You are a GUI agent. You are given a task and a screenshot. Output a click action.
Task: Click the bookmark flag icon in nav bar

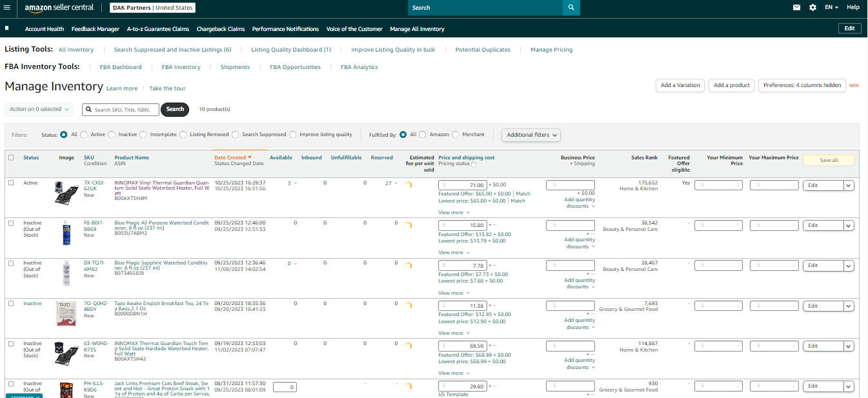click(x=6, y=28)
